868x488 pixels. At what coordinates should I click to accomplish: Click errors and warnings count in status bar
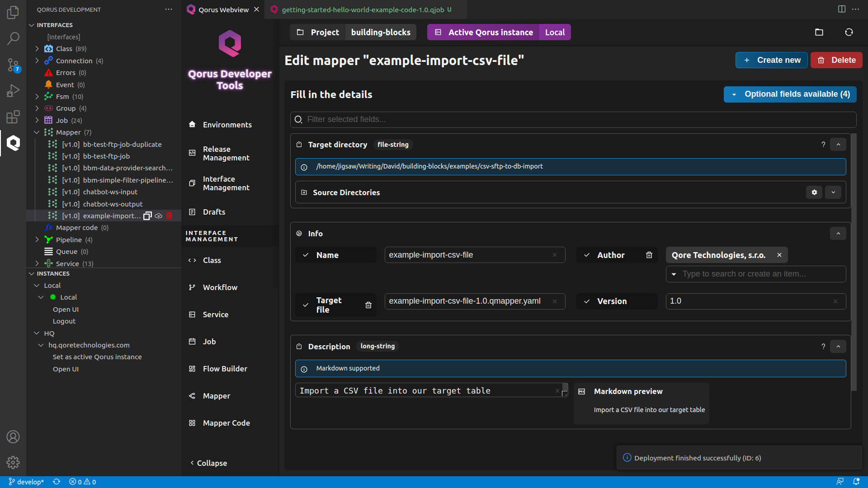point(82,482)
